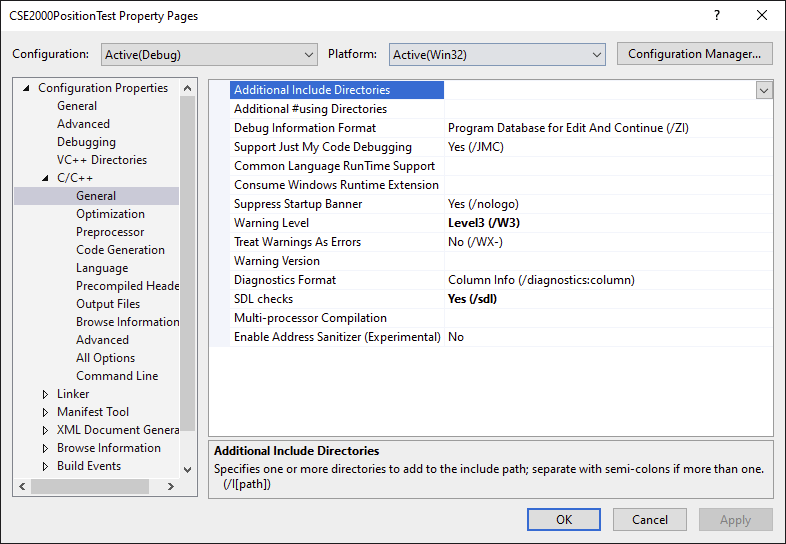
Task: Open Additional Include Directories value dropdown
Action: tap(764, 90)
